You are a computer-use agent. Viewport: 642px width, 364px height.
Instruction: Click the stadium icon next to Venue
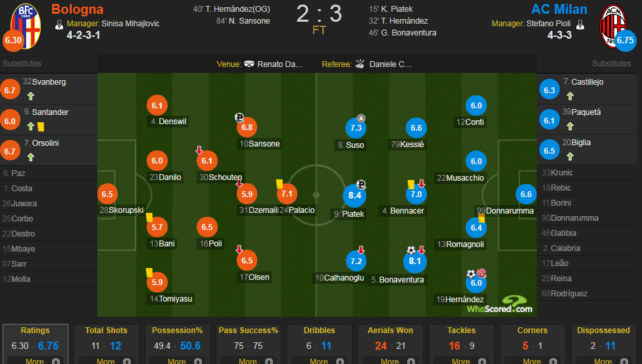pos(249,64)
